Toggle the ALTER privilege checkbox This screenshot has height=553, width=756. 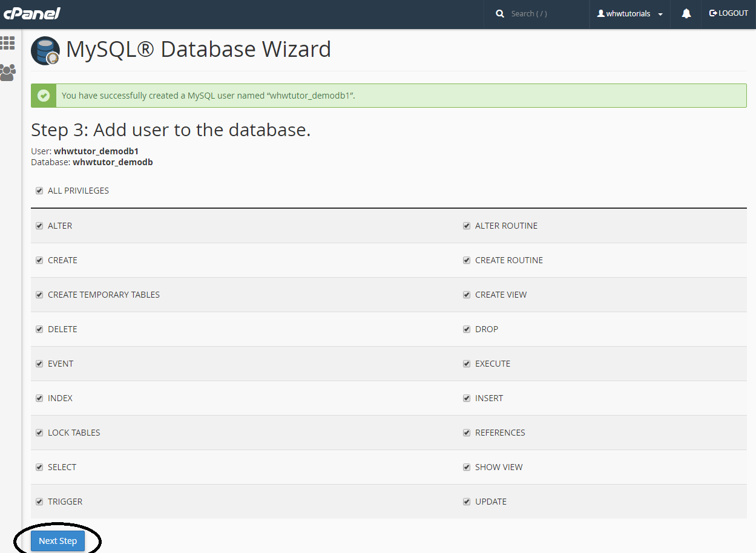(x=39, y=226)
